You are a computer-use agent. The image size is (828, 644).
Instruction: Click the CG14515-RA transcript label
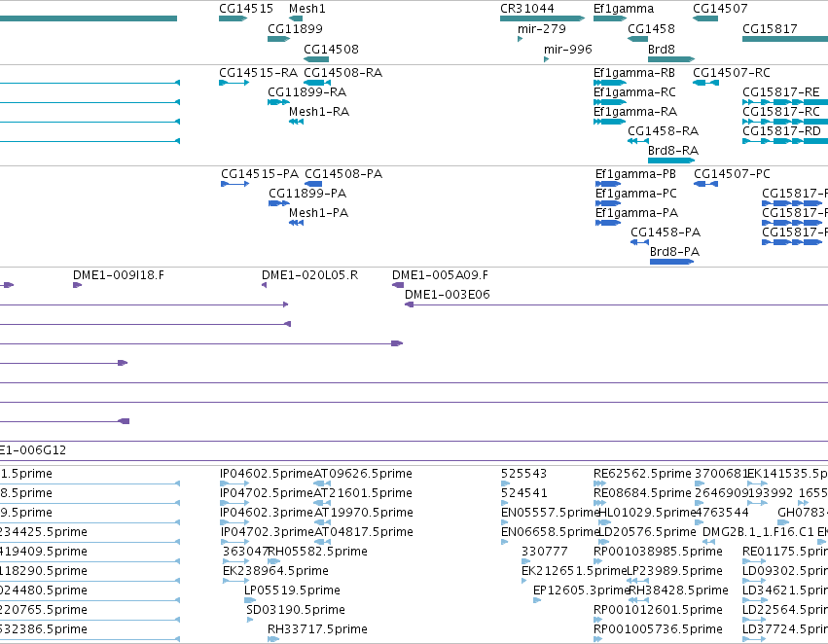point(258,72)
